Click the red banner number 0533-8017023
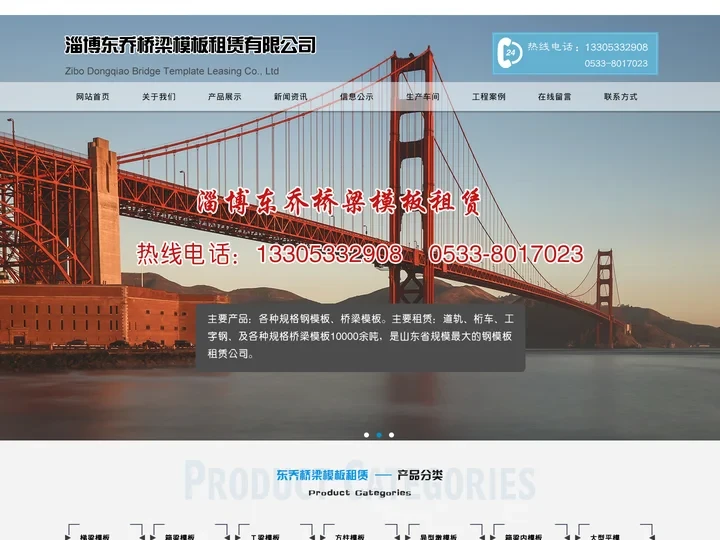 click(x=506, y=254)
